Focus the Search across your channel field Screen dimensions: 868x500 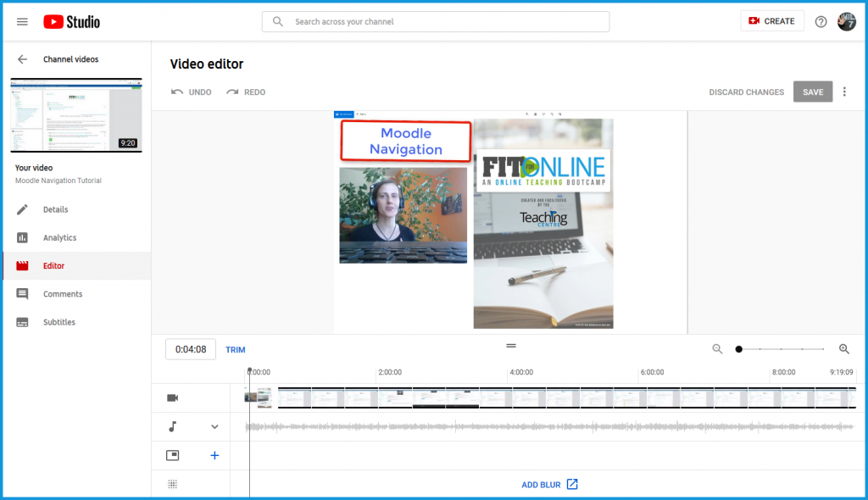pos(436,21)
